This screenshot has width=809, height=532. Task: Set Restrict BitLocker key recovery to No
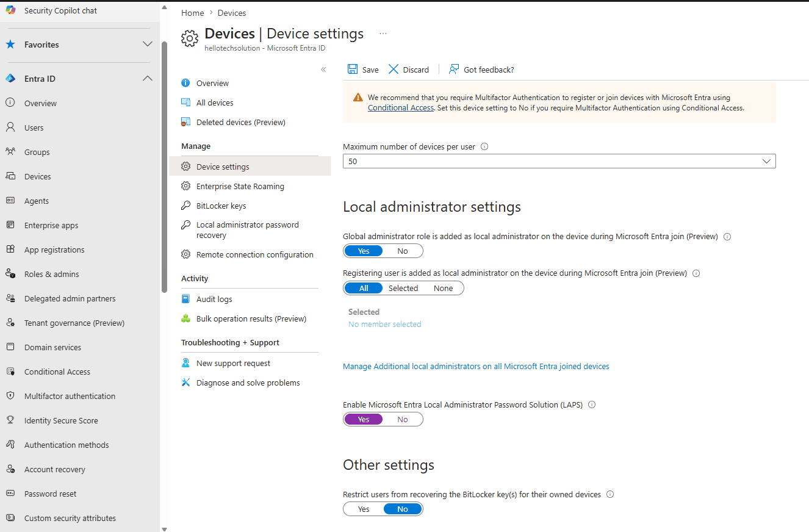pyautogui.click(x=403, y=509)
